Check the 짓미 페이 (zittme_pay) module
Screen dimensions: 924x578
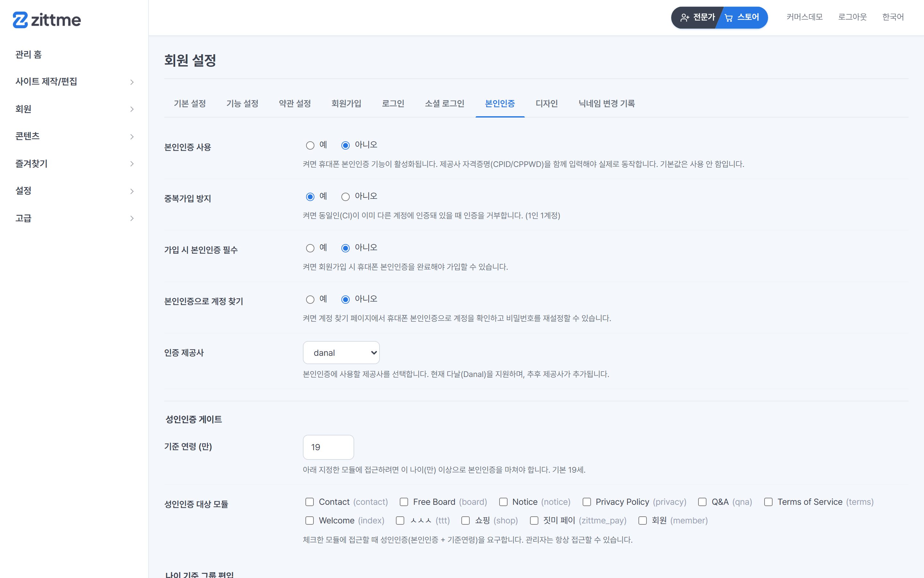click(x=534, y=521)
